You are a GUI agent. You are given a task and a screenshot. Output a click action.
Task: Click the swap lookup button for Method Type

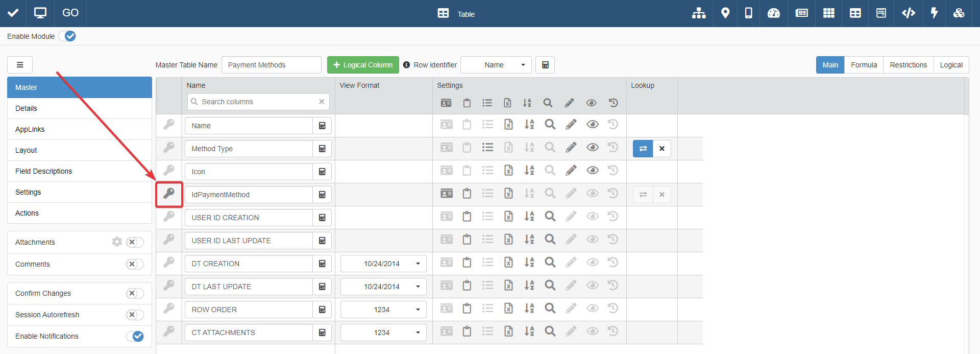[x=643, y=149]
